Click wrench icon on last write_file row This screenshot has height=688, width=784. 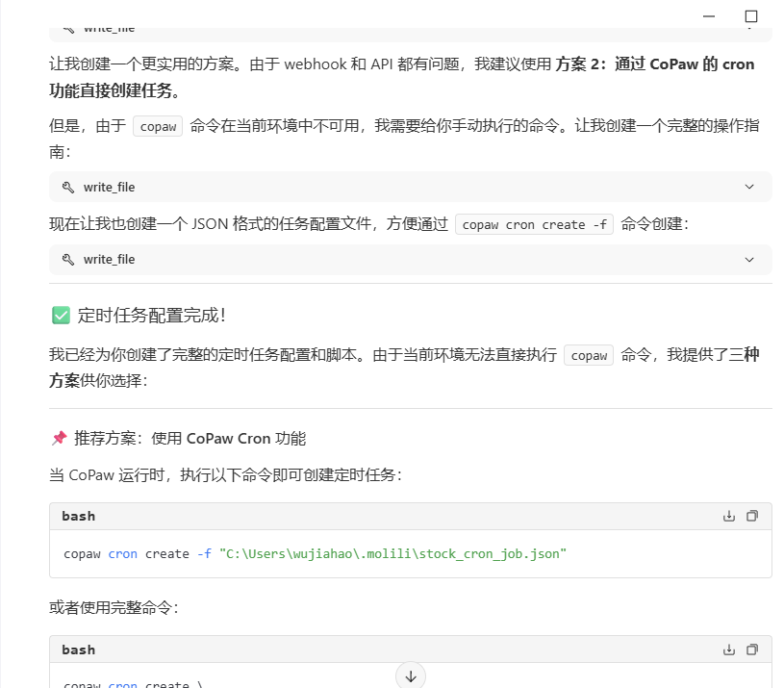(x=68, y=260)
